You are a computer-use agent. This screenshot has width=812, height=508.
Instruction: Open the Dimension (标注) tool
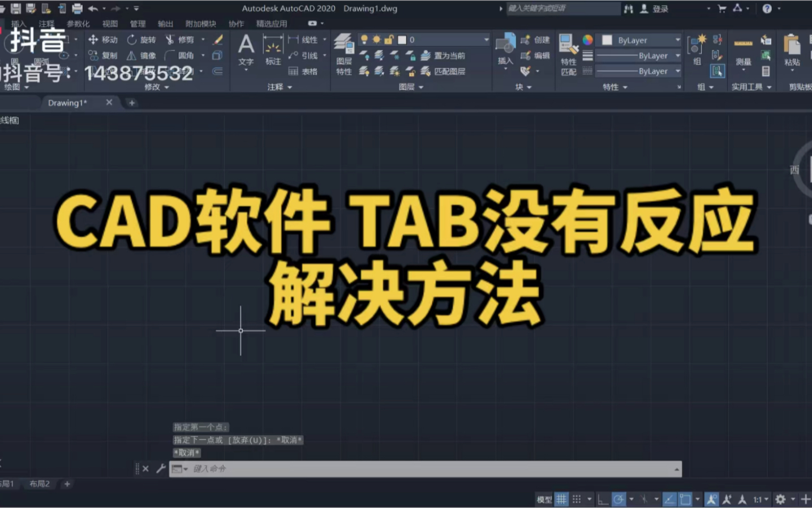[273, 51]
